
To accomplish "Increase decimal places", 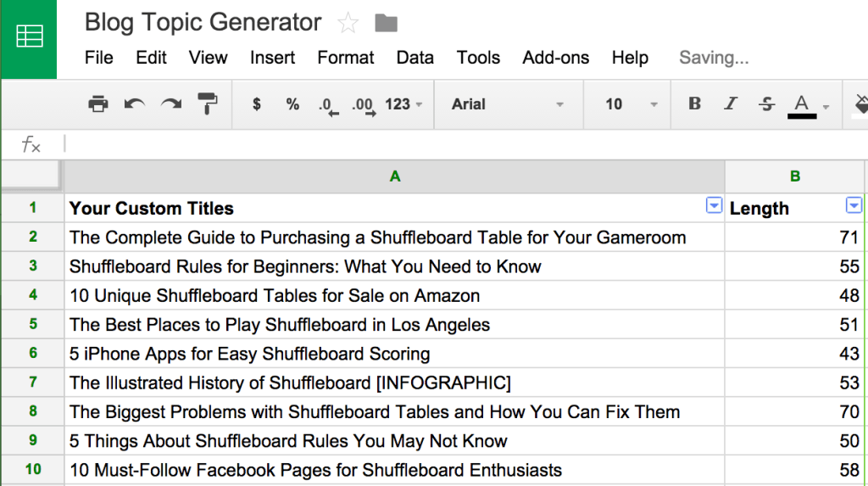I will click(x=364, y=105).
